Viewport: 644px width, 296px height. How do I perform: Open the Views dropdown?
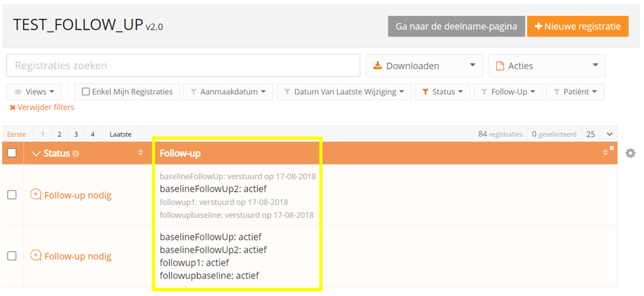[34, 92]
